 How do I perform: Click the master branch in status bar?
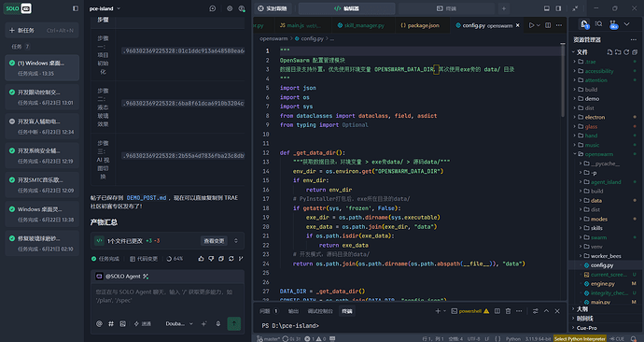[x=267, y=338]
